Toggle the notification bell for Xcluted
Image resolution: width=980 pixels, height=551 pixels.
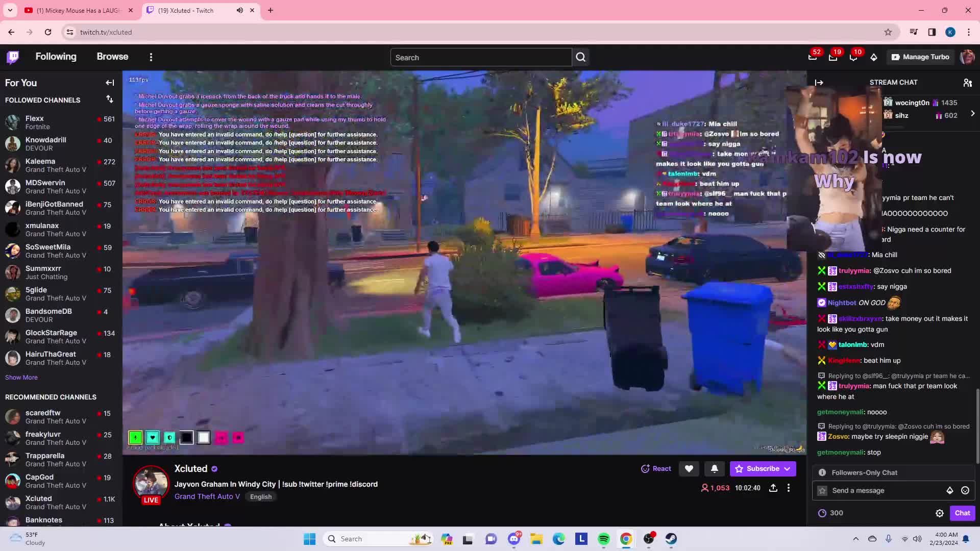tap(715, 469)
